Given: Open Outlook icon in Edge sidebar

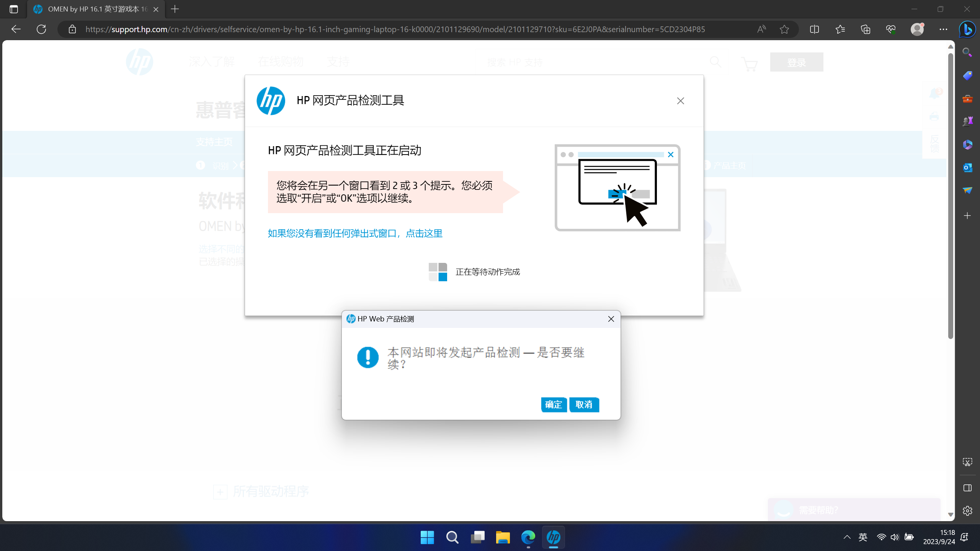Looking at the screenshot, I should pyautogui.click(x=967, y=168).
